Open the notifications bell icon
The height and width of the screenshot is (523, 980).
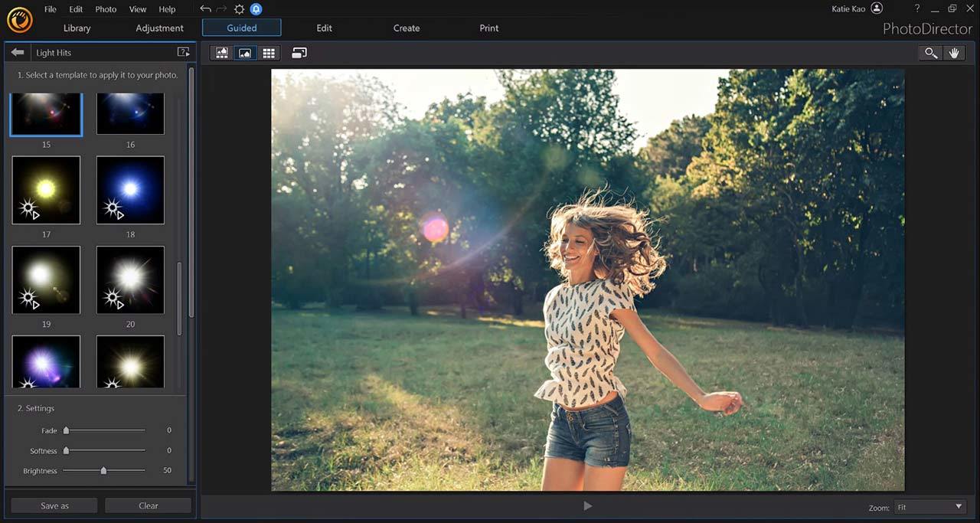(256, 9)
